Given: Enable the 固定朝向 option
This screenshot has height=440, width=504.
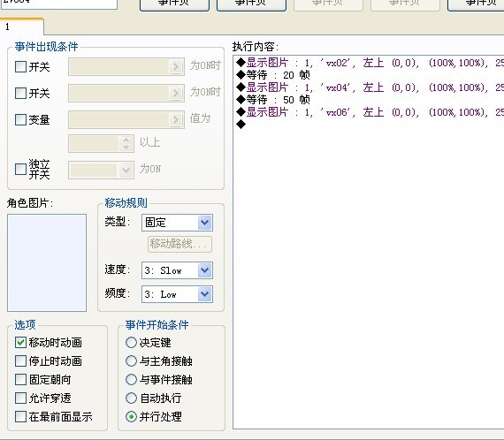Looking at the screenshot, I should coord(20,380).
